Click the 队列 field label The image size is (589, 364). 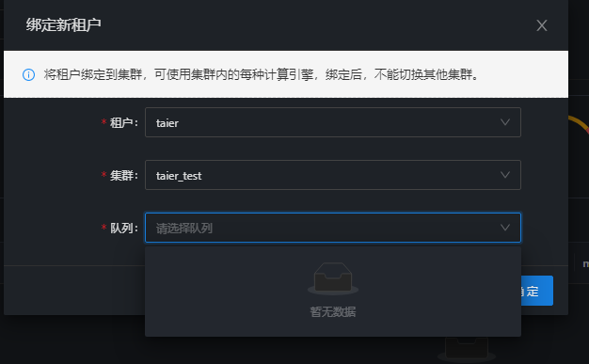[x=123, y=228]
